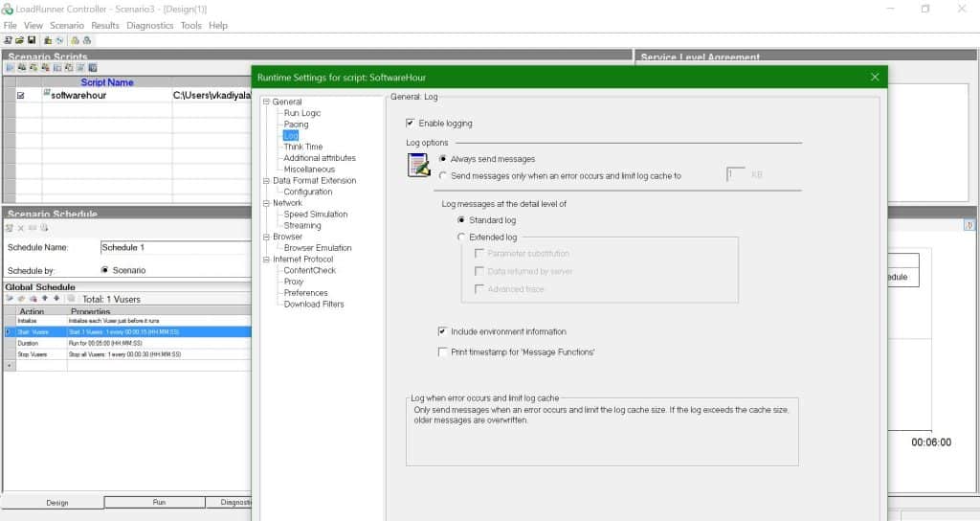Click the notepad log icon beside Log options
Screen dimensions: 980x521
tap(418, 165)
